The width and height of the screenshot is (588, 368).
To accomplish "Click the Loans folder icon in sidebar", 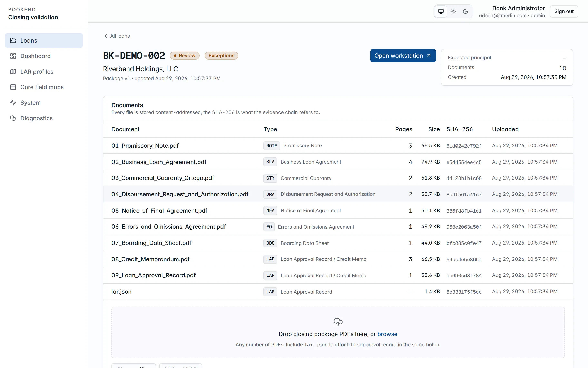I will 13,40.
